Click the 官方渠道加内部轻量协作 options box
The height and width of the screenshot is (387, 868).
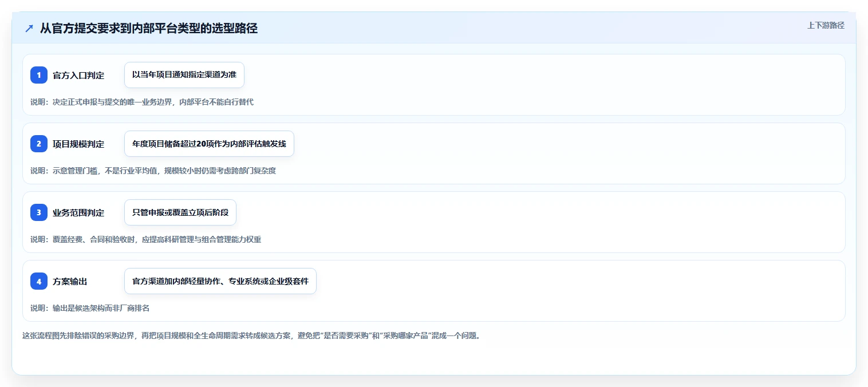(220, 281)
